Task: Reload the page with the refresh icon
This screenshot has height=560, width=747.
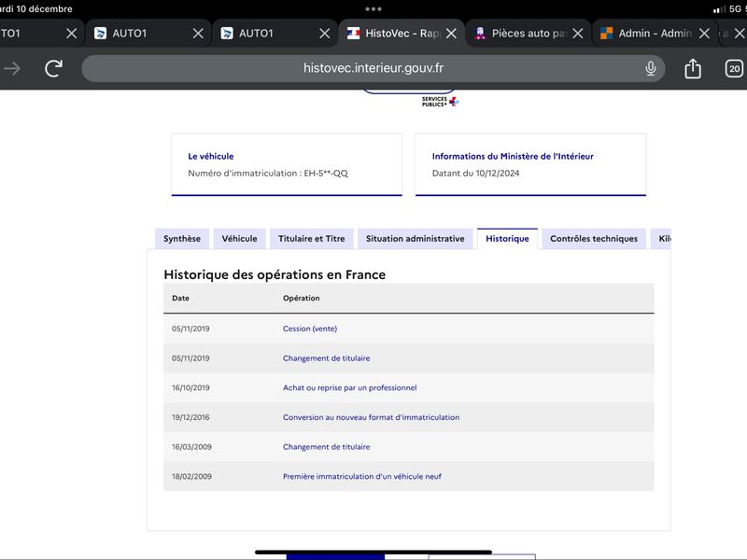Action: point(54,68)
